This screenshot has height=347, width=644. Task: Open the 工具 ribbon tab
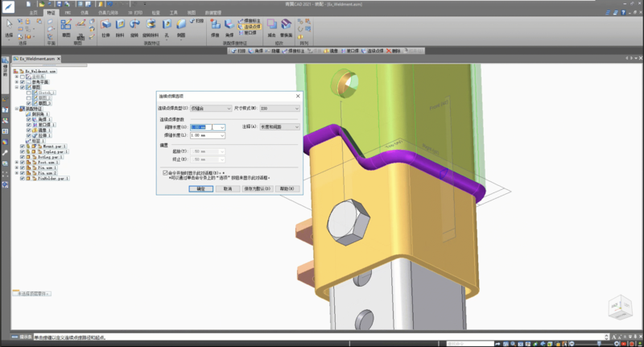point(173,14)
